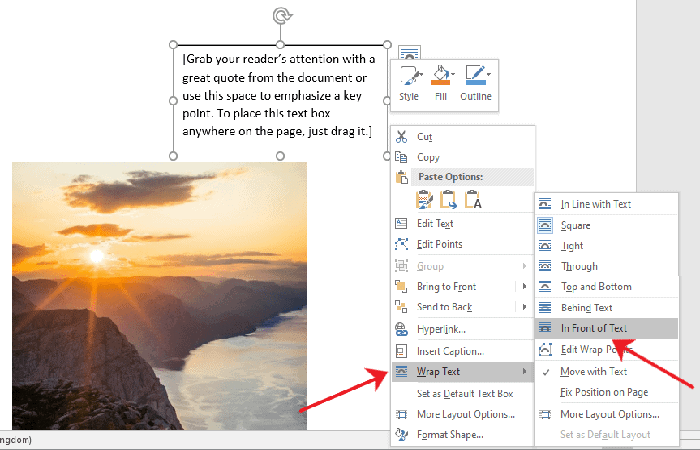Select Behind Text wrapping icon
The image size is (700, 450).
[x=545, y=308]
